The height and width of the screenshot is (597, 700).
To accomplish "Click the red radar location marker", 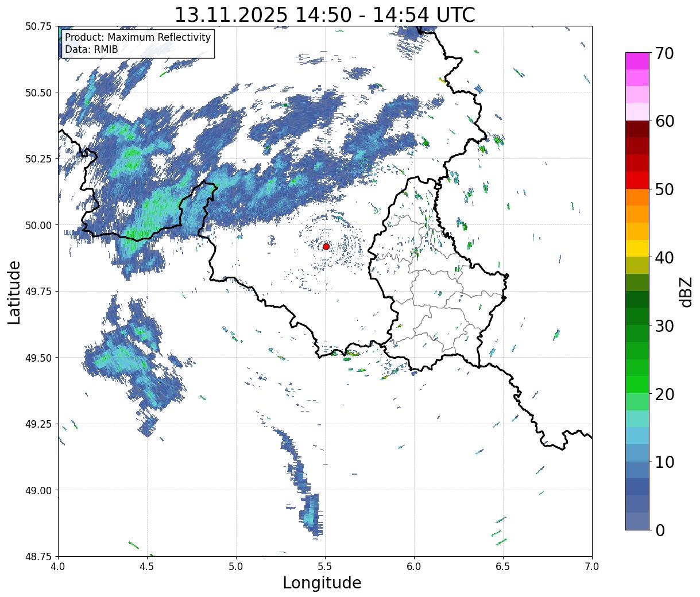I will [x=326, y=246].
